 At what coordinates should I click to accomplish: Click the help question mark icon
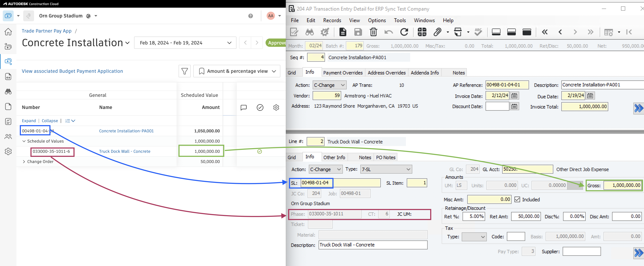[x=250, y=16]
